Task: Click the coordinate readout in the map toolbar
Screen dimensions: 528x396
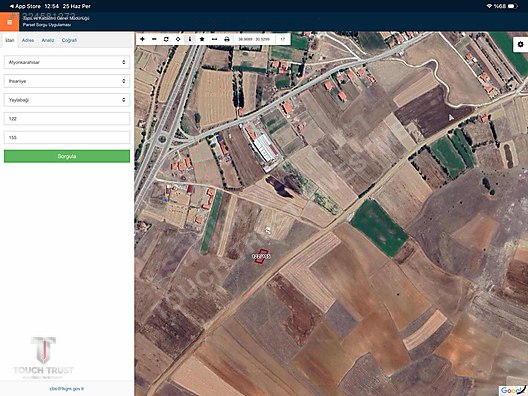Action: click(254, 39)
